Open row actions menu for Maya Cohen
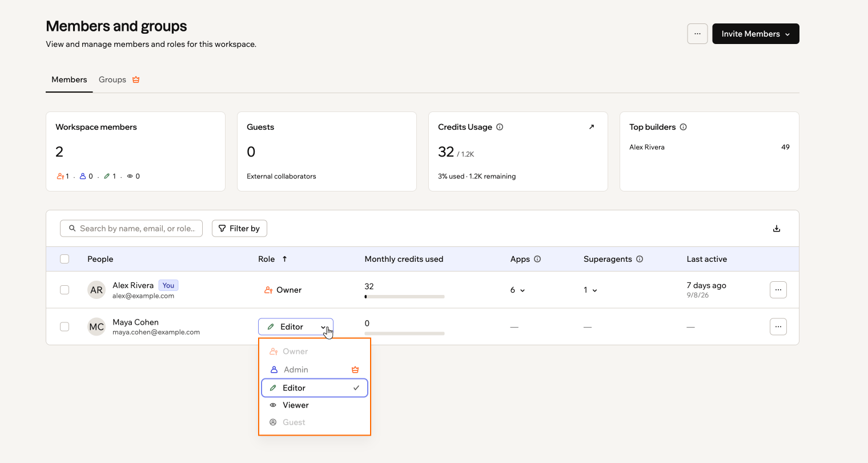Viewport: 868px width, 463px height. click(778, 326)
